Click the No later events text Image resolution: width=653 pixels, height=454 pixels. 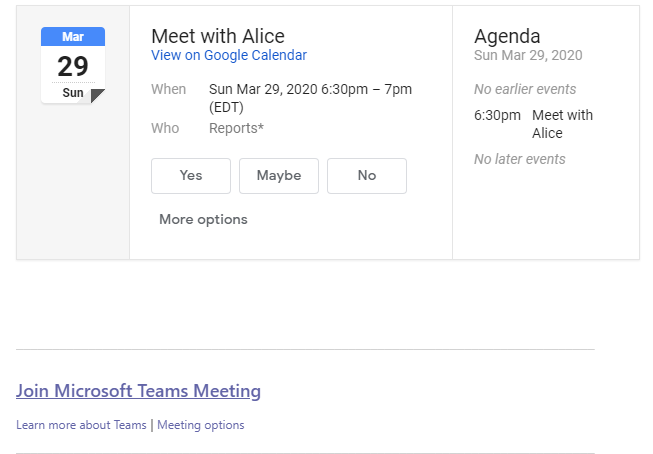pyautogui.click(x=519, y=159)
